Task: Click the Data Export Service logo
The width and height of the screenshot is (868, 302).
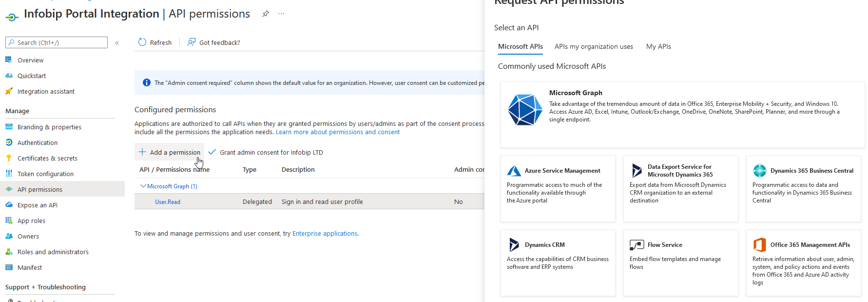Action: [637, 171]
